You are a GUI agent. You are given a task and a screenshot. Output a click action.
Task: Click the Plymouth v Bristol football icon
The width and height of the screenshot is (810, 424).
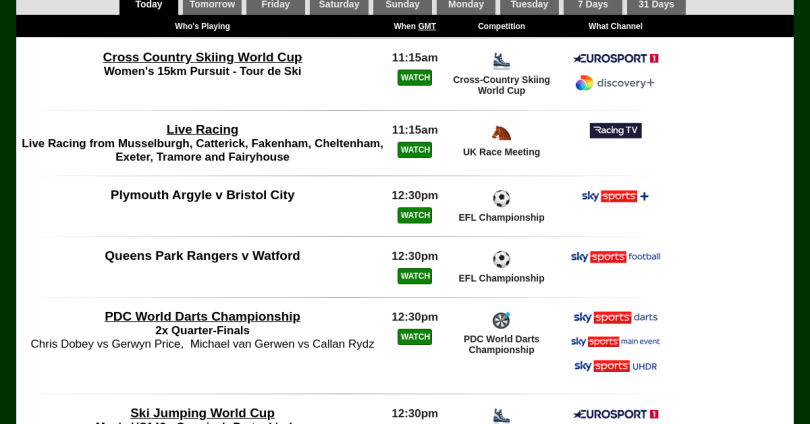click(x=501, y=198)
